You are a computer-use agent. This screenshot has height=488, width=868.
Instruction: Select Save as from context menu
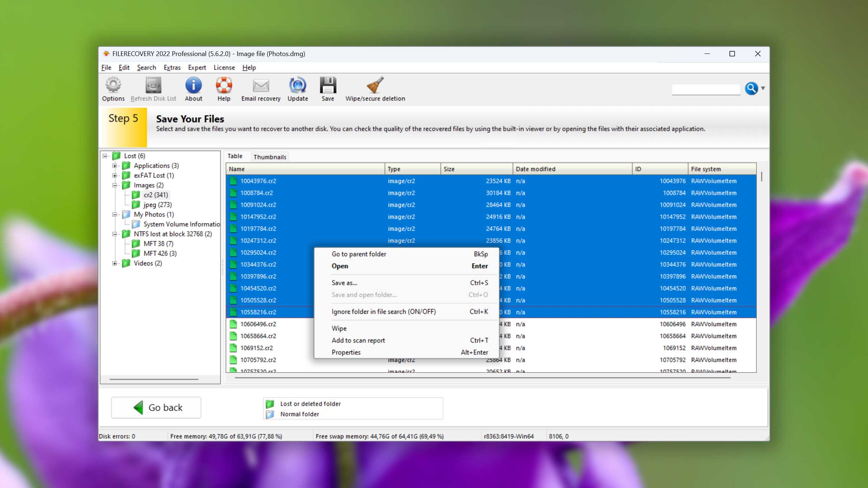tap(345, 282)
